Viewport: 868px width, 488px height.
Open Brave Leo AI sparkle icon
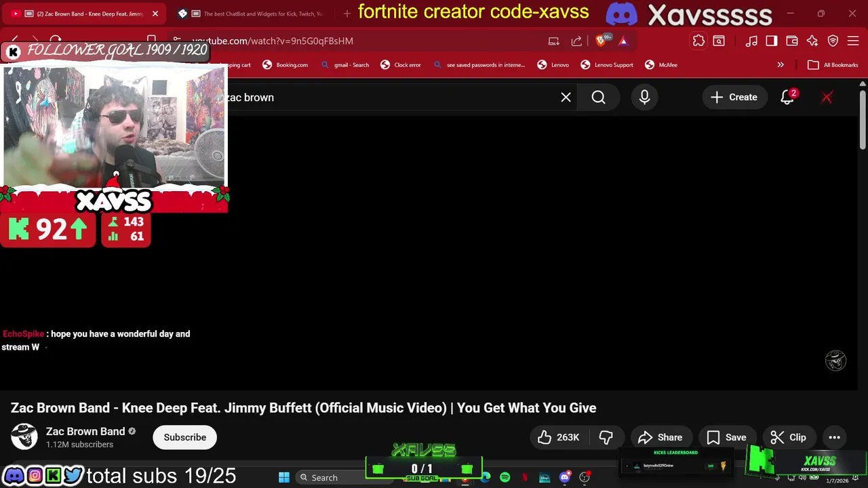coord(812,41)
